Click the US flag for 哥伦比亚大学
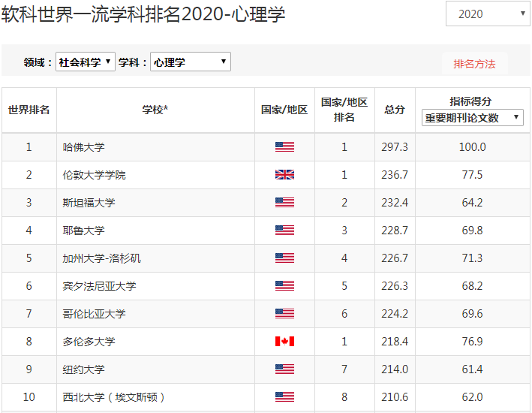532x413 pixels. 284,313
